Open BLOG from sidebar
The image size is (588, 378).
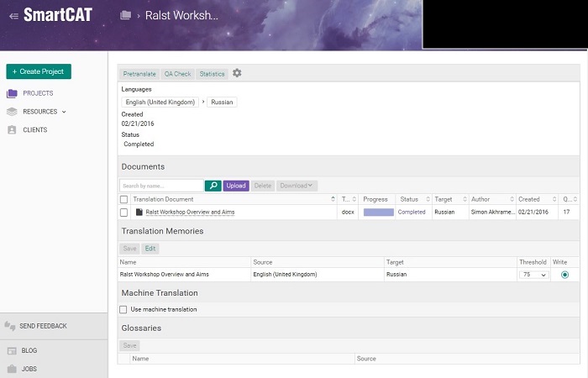coord(29,350)
